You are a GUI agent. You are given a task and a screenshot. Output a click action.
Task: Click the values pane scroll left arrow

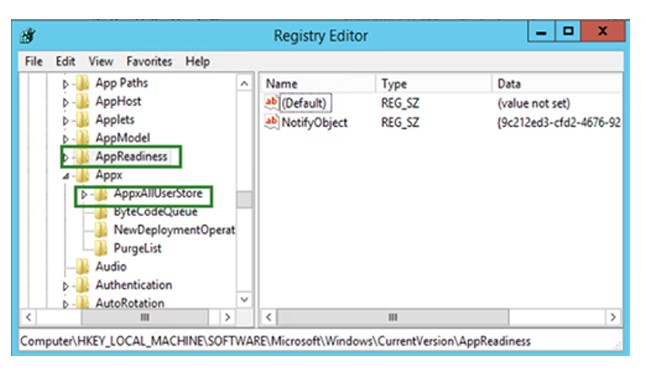pyautogui.click(x=269, y=317)
